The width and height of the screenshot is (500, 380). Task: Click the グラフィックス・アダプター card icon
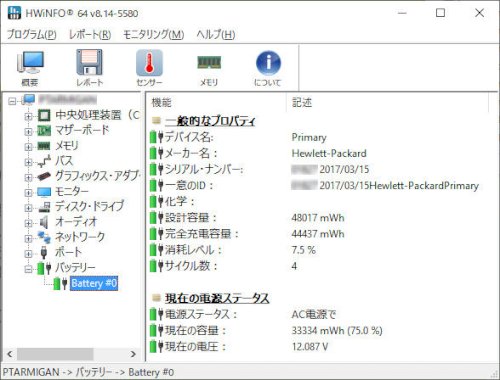(x=44, y=176)
